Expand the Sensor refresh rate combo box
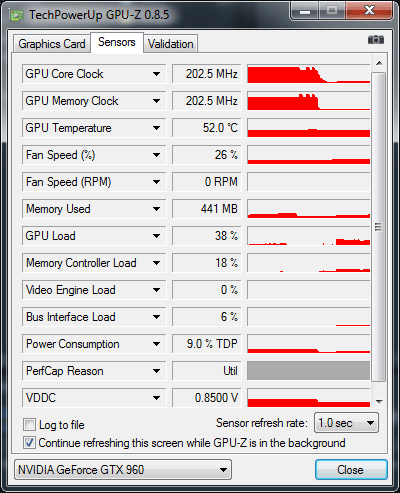The image size is (400, 493). 346,423
